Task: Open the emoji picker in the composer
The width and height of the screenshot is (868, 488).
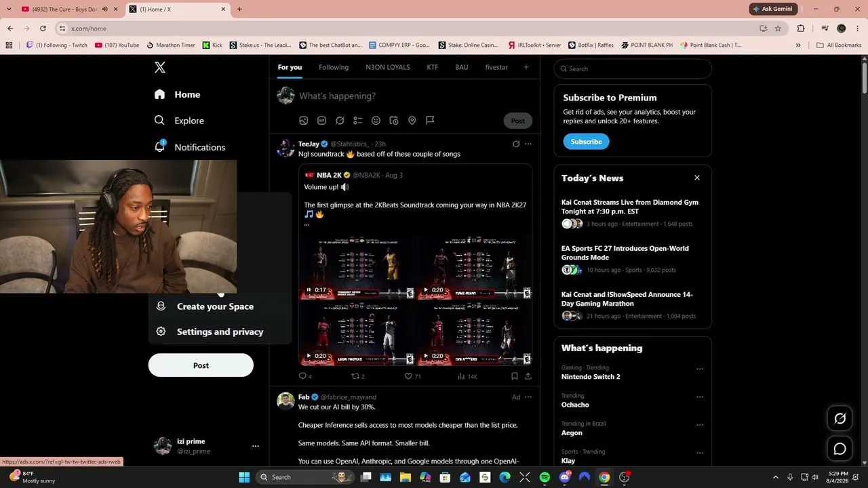Action: click(x=376, y=121)
